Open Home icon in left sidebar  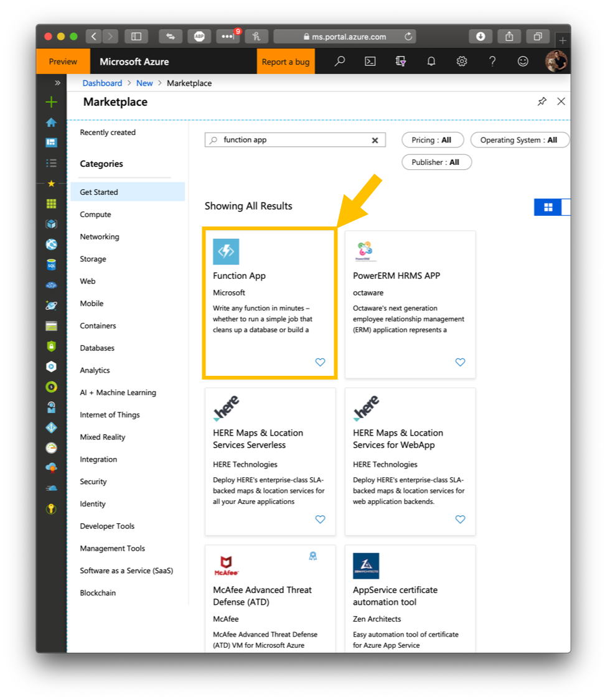point(51,123)
